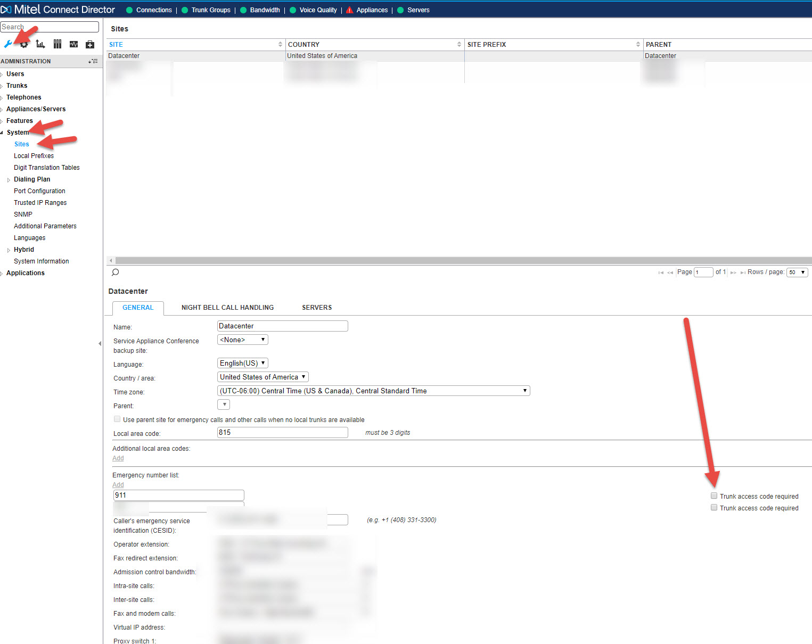The height and width of the screenshot is (644, 812).
Task: Expand the Users tree node
Action: [x=2, y=75]
